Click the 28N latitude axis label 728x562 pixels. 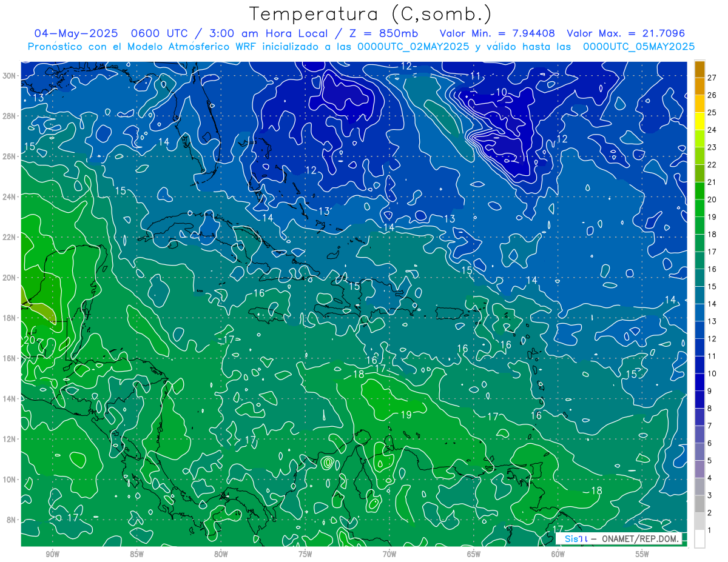point(10,116)
